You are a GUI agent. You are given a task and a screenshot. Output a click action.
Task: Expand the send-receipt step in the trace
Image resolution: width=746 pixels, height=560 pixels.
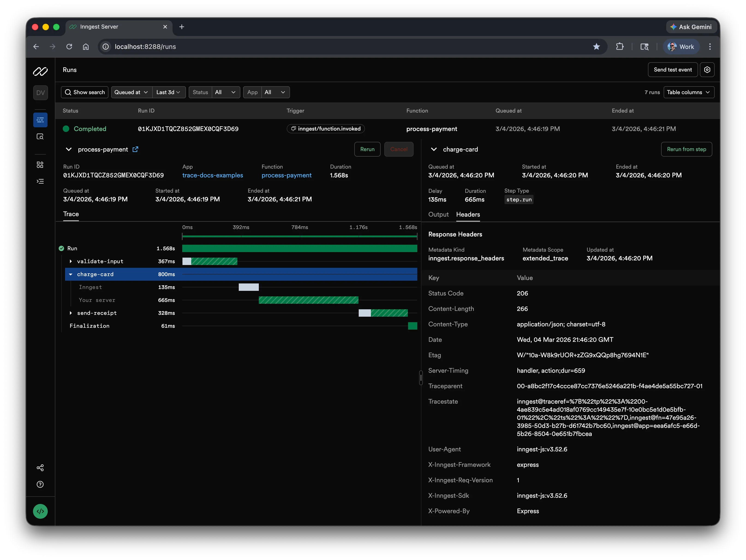pyautogui.click(x=71, y=313)
